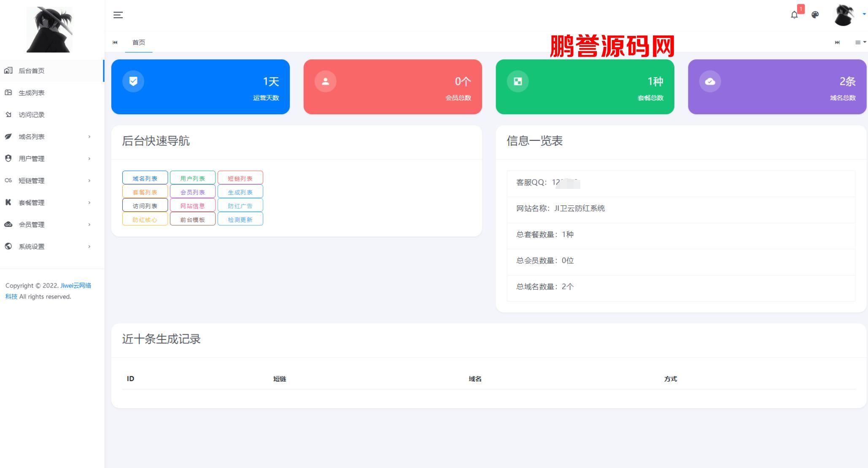Toggle the sidebar with the hamburger icon
The height and width of the screenshot is (468, 868).
(118, 15)
